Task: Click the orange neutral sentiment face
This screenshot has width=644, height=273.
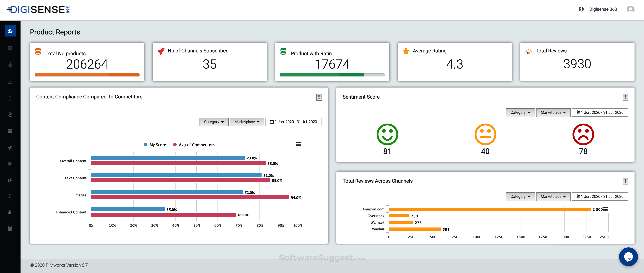Action: pos(485,134)
